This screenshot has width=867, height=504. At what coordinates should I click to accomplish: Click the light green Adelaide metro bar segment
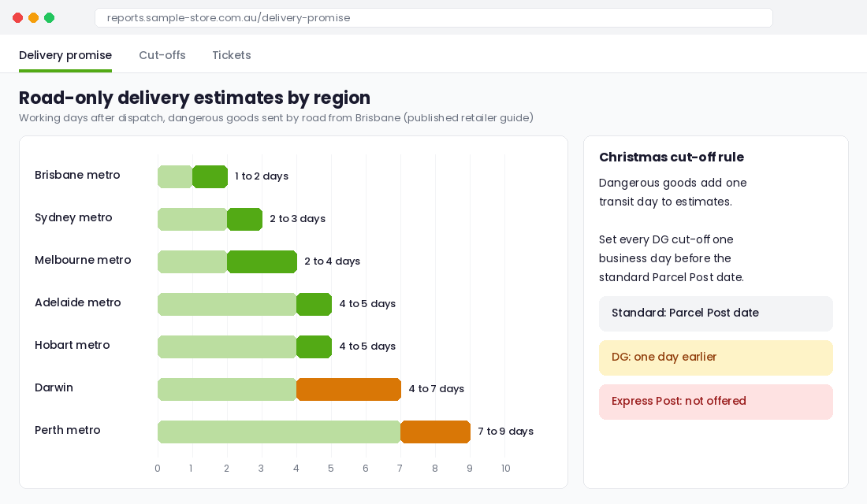[x=227, y=305]
